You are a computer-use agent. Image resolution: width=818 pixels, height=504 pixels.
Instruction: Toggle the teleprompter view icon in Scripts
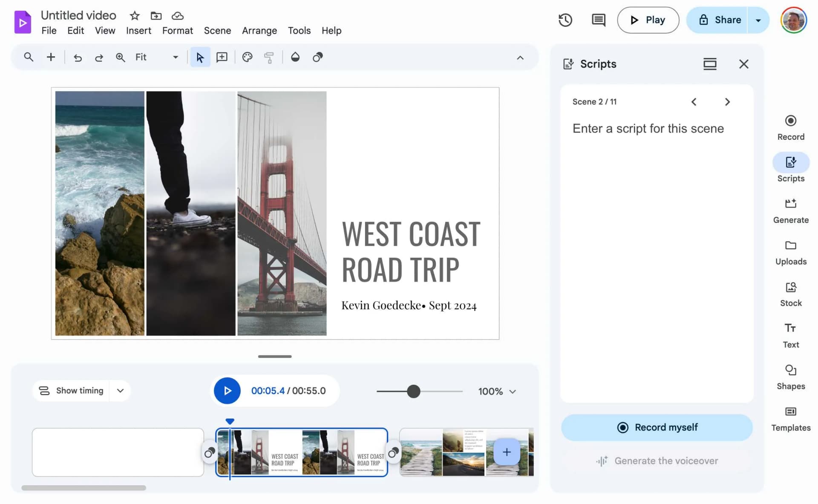pyautogui.click(x=709, y=64)
